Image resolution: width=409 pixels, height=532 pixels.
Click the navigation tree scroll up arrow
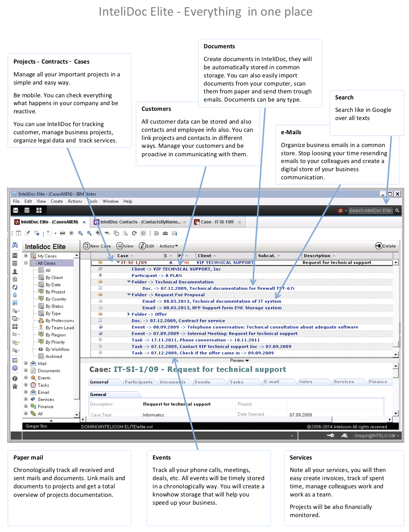tap(77, 256)
